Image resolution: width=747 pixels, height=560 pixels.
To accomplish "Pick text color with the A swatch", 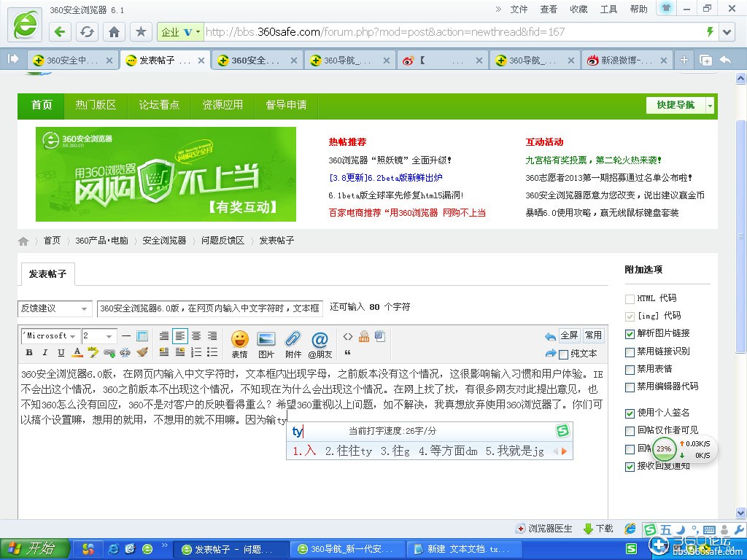I will click(x=77, y=352).
